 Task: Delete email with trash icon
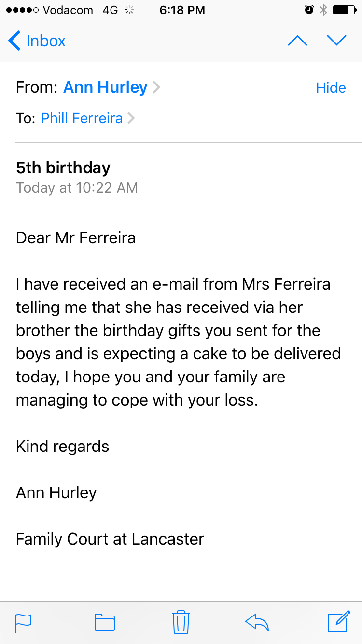click(181, 622)
